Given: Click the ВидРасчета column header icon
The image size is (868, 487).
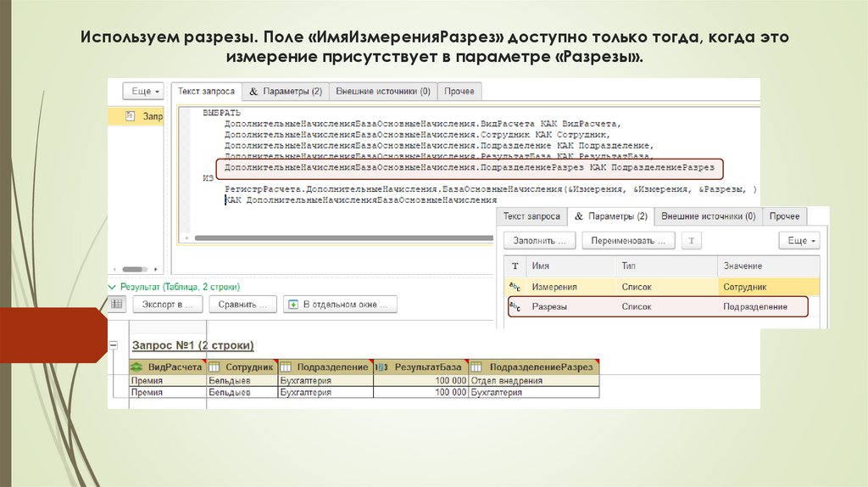Looking at the screenshot, I should 137,367.
